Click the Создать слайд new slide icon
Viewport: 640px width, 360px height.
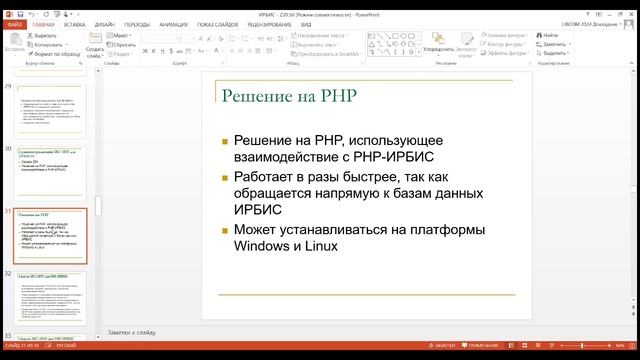(x=95, y=38)
